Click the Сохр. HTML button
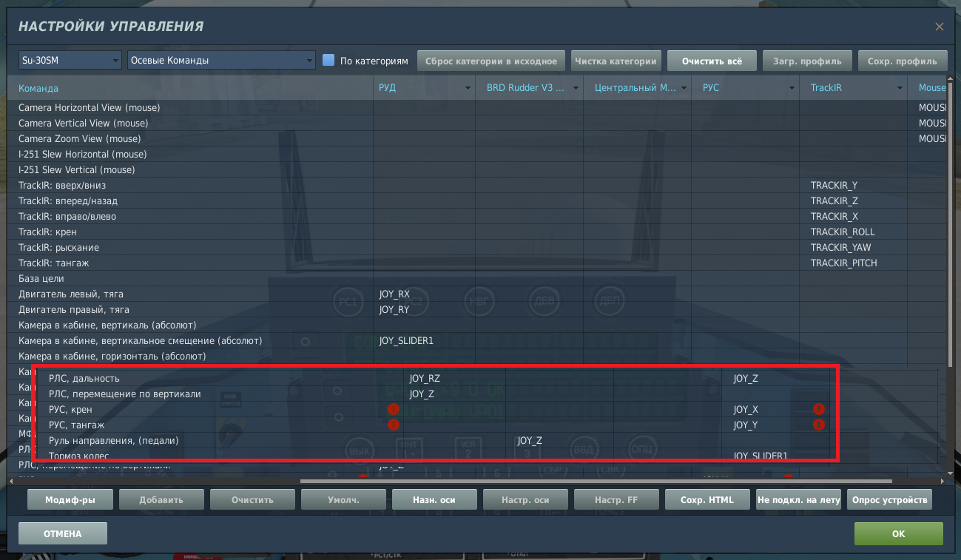Image resolution: width=961 pixels, height=560 pixels. [x=707, y=500]
